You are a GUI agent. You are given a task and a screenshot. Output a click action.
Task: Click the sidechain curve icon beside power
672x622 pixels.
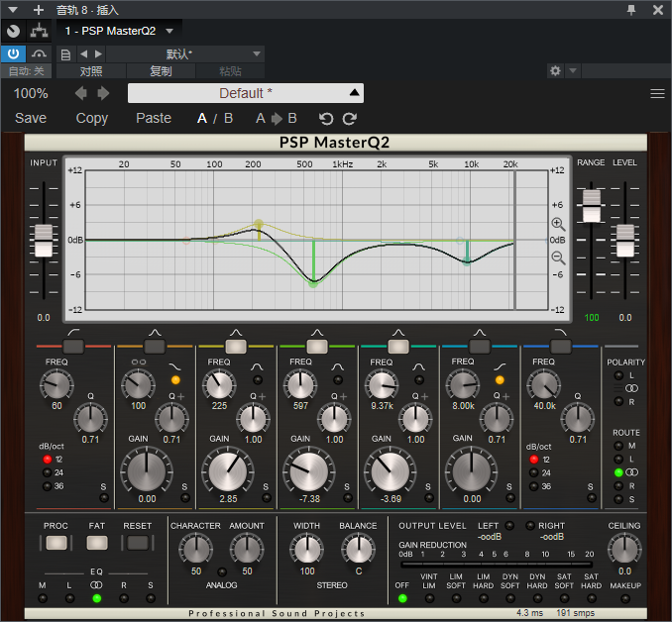pyautogui.click(x=39, y=53)
